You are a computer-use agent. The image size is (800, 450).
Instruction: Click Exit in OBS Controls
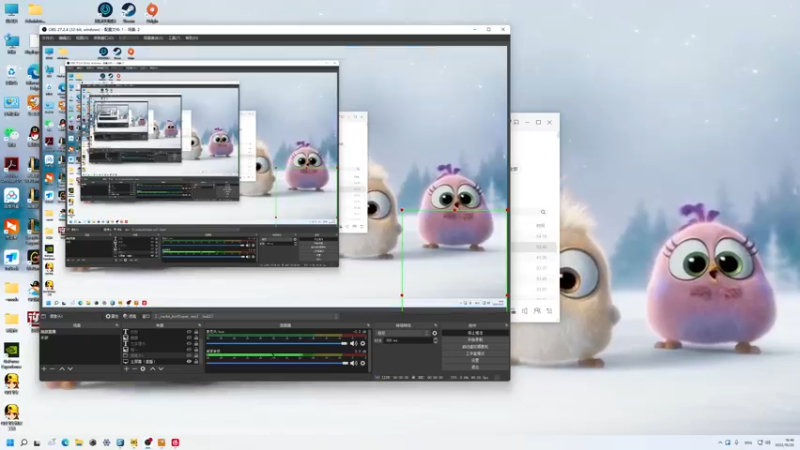tap(475, 367)
